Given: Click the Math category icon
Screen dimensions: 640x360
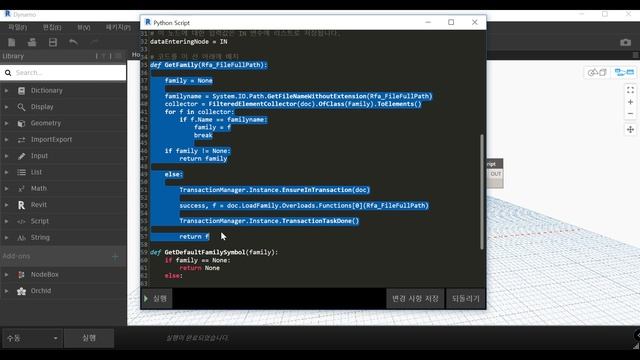Looking at the screenshot, I should coord(21,189).
